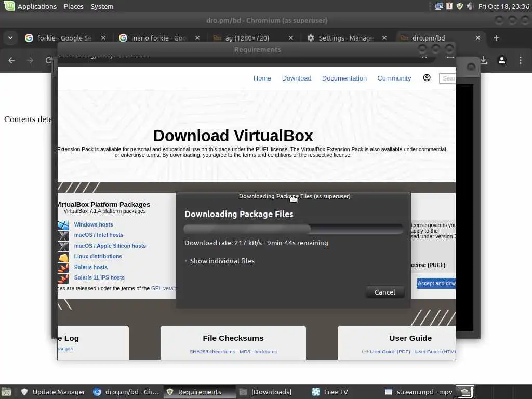532x399 pixels.
Task: Click the macOS Intel hosts icon
Action: [63, 235]
